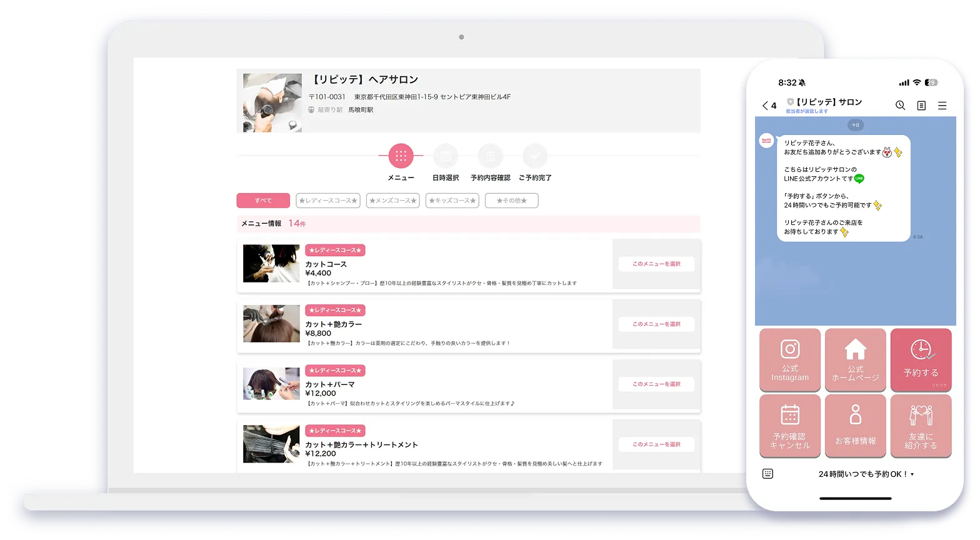Image resolution: width=980 pixels, height=540 pixels.
Task: Click the メニュー step circle icon
Action: pyautogui.click(x=401, y=156)
